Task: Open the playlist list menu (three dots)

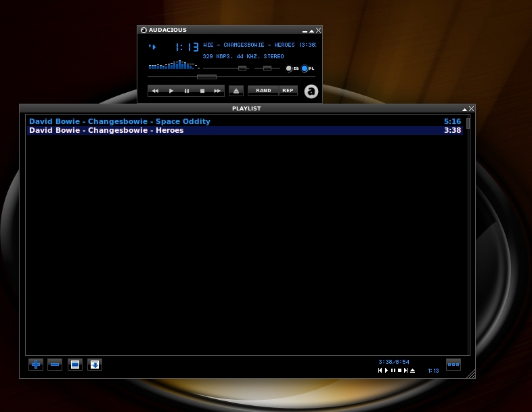Action: [453, 365]
